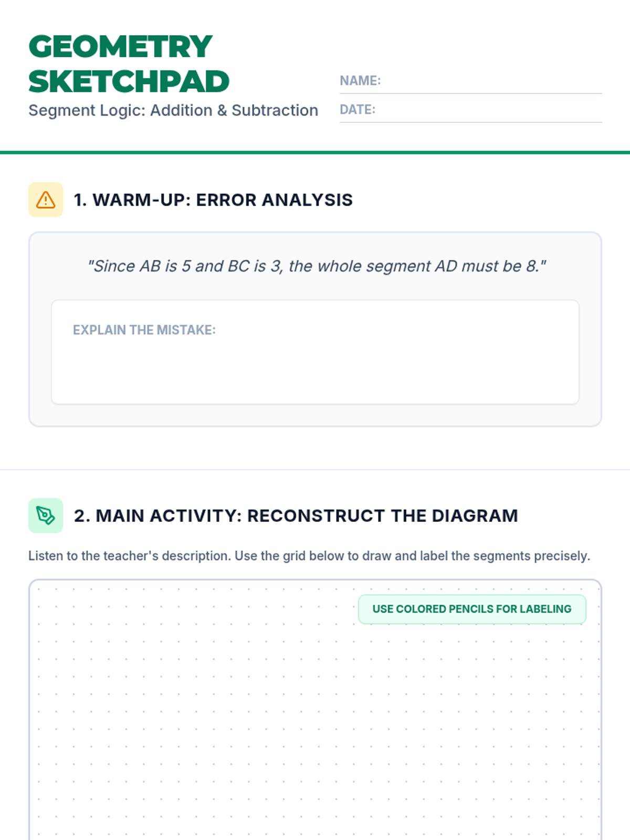Click the 'Use Colored Pencils for Labeling' badge
This screenshot has width=630, height=840.
[x=471, y=609]
